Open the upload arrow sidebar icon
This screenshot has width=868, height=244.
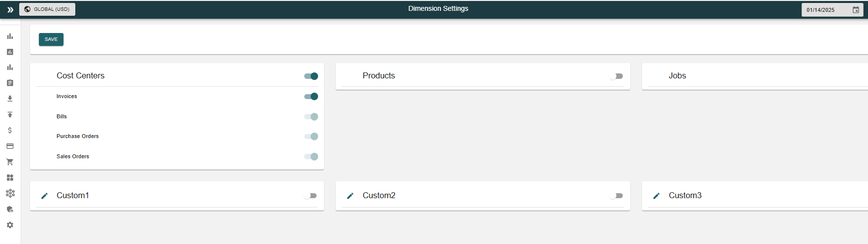pyautogui.click(x=10, y=114)
